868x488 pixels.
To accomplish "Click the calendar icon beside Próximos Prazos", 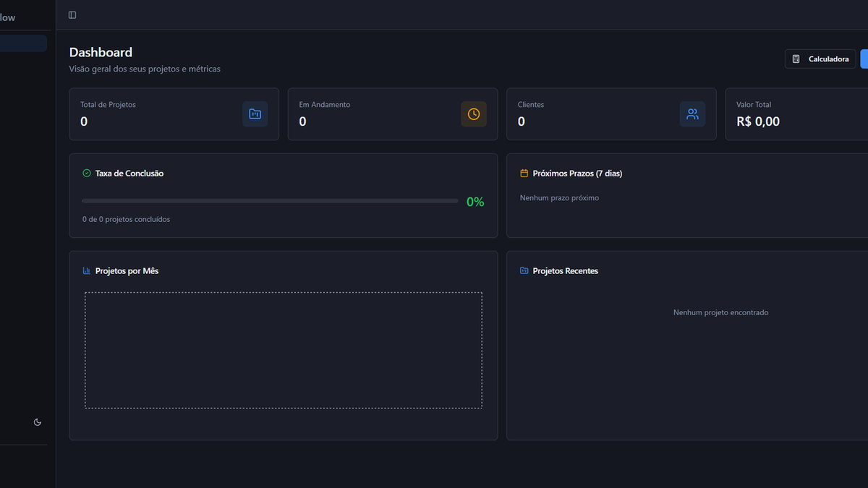I will pyautogui.click(x=524, y=174).
